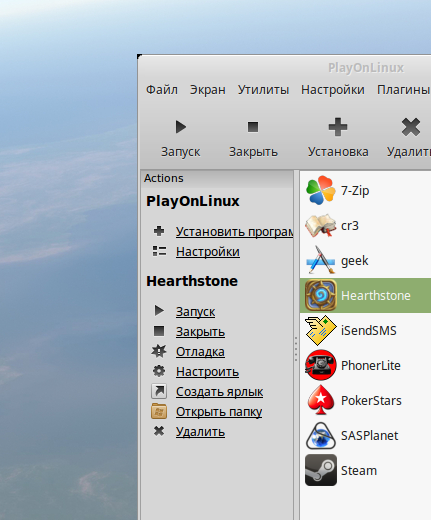Click the PokerStars spade icon
Screen dimensions: 431x520
click(320, 400)
